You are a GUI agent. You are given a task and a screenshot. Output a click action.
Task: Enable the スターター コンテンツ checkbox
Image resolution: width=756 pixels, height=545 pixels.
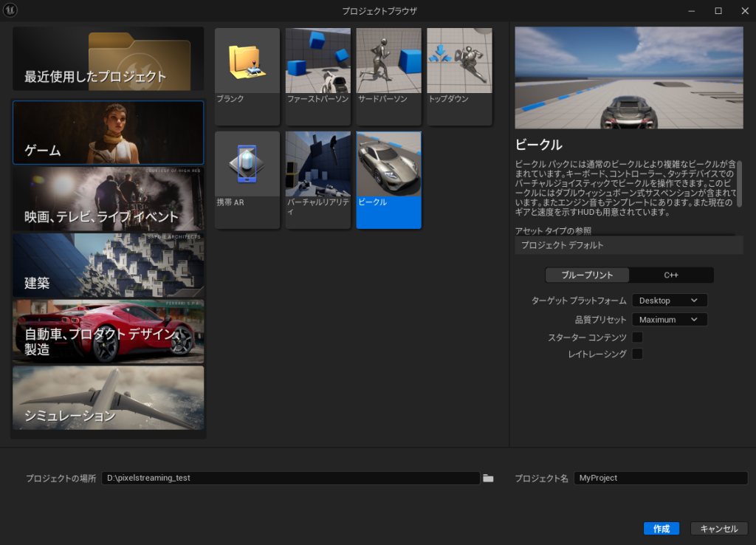point(637,337)
